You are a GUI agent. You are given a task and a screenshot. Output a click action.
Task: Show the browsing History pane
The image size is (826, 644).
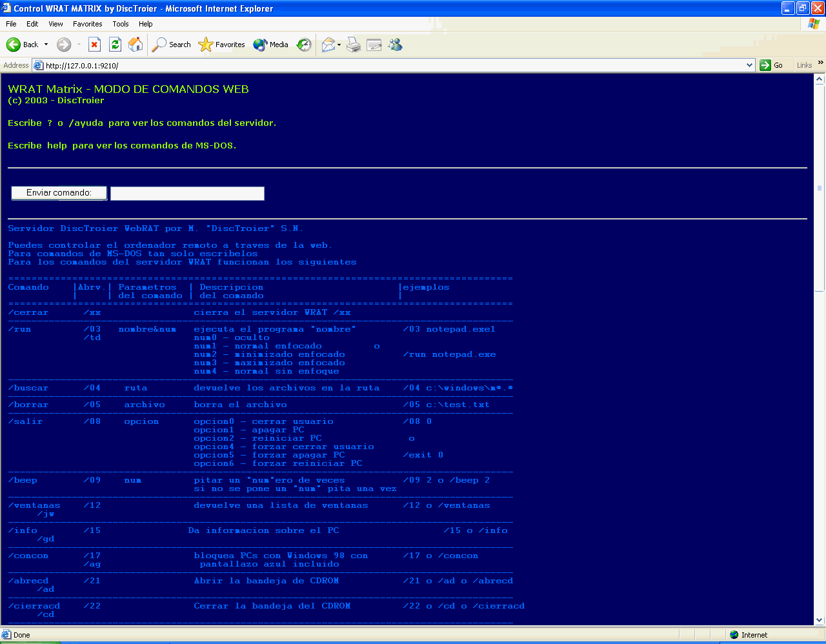304,45
